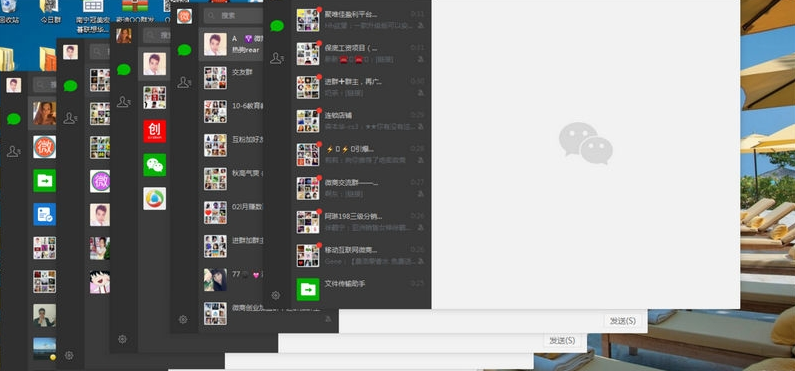Open red 创 account chat
Image resolution: width=795 pixels, height=371 pixels.
(155, 131)
